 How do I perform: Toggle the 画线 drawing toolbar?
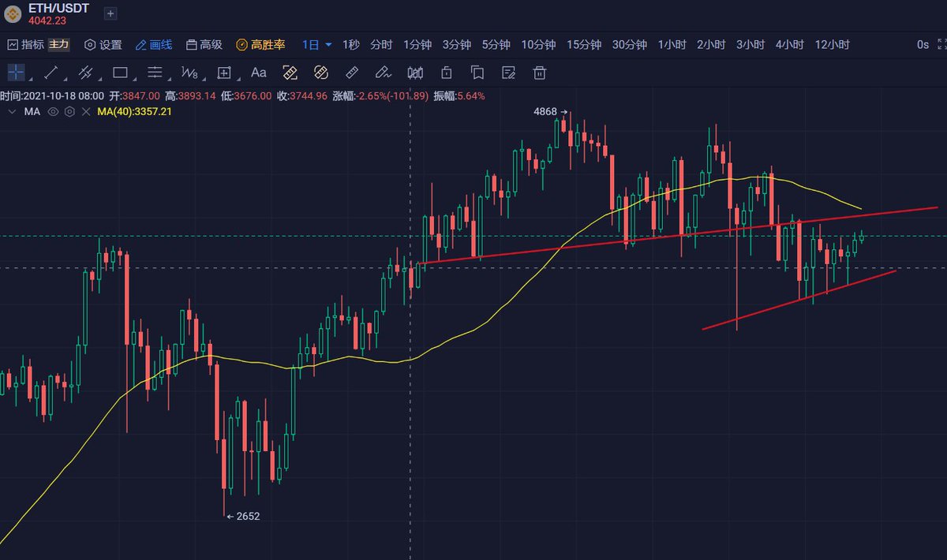coord(154,45)
